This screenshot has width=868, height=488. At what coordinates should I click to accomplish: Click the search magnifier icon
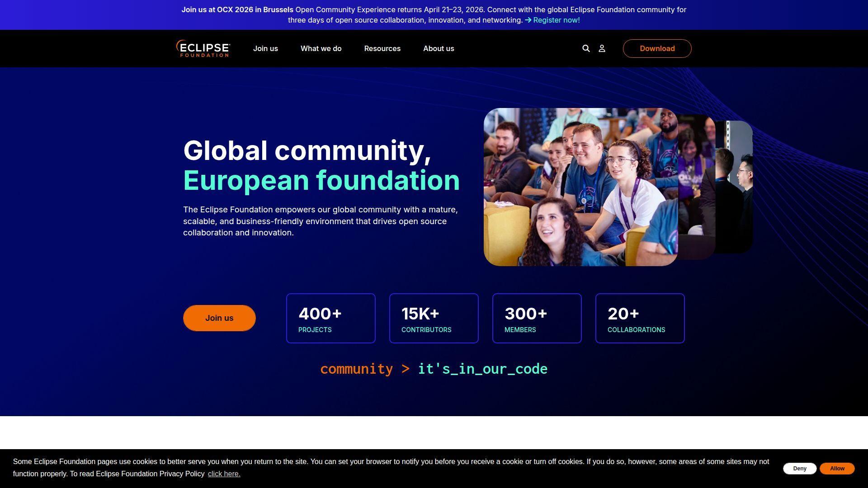[x=586, y=48]
